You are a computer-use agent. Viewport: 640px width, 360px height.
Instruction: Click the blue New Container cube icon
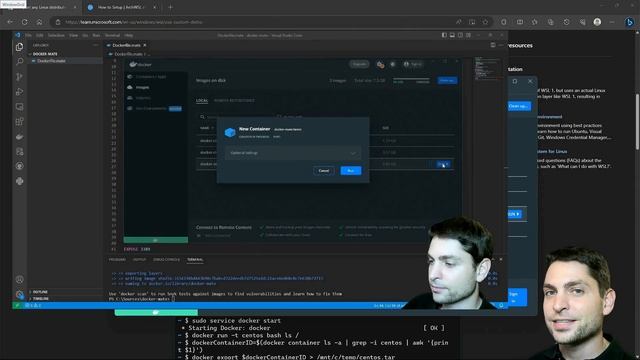230,132
